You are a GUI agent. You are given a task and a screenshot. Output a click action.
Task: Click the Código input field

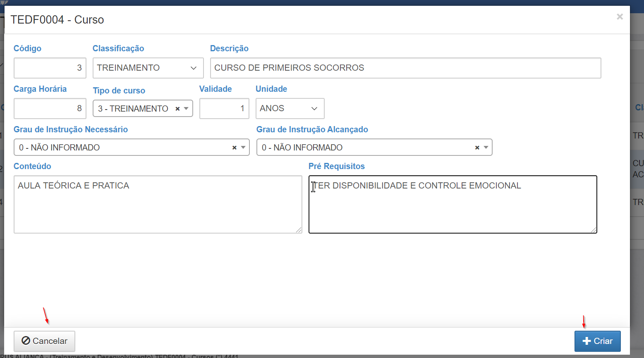50,68
